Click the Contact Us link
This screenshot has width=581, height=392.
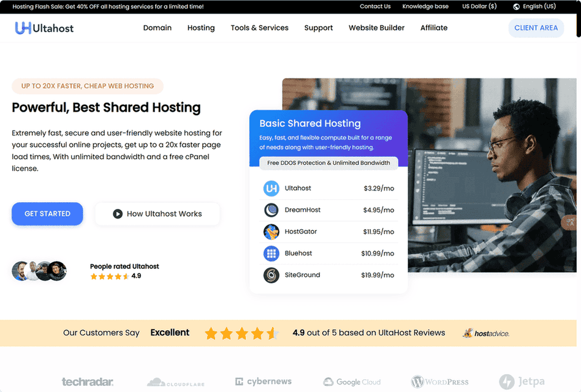coord(375,6)
